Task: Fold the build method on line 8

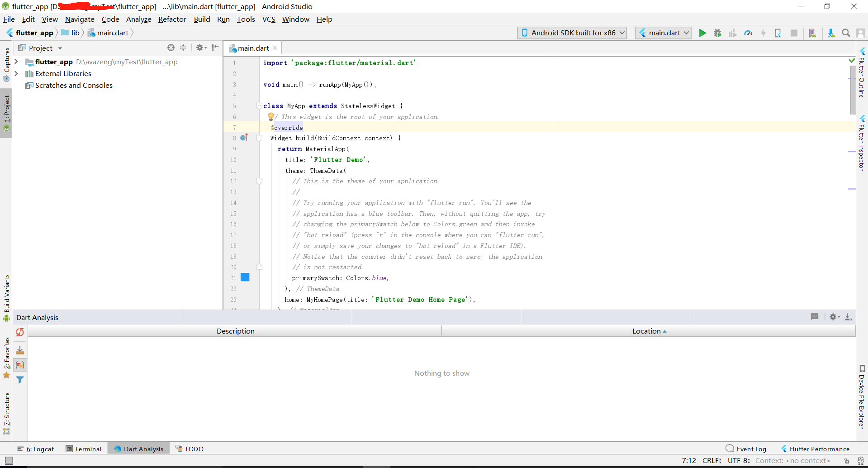Action: coord(259,138)
